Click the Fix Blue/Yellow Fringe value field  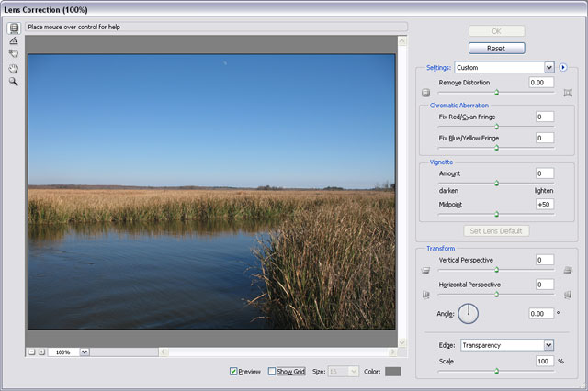point(545,138)
